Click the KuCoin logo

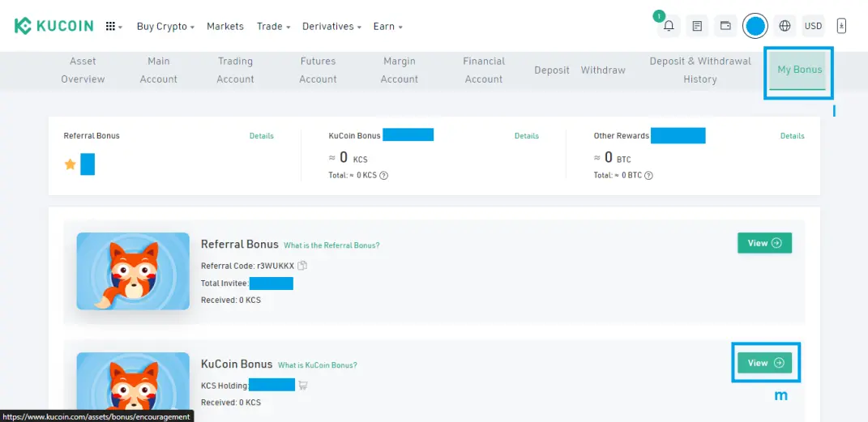point(53,26)
